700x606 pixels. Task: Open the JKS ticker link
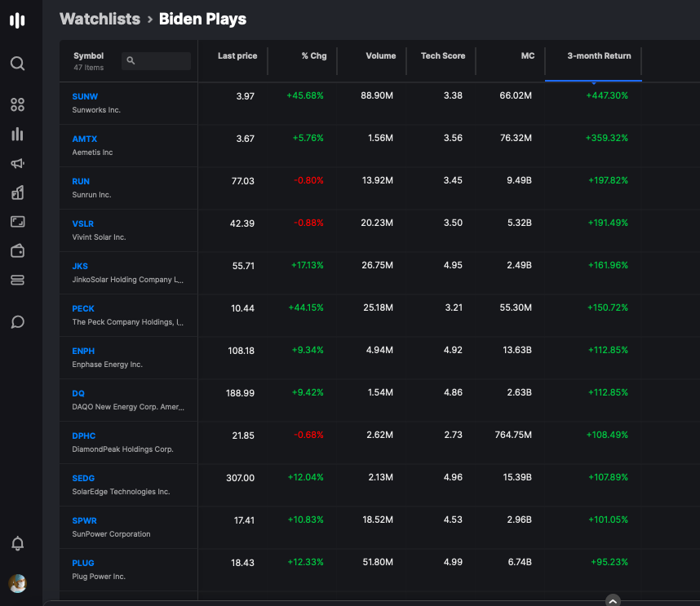point(80,266)
